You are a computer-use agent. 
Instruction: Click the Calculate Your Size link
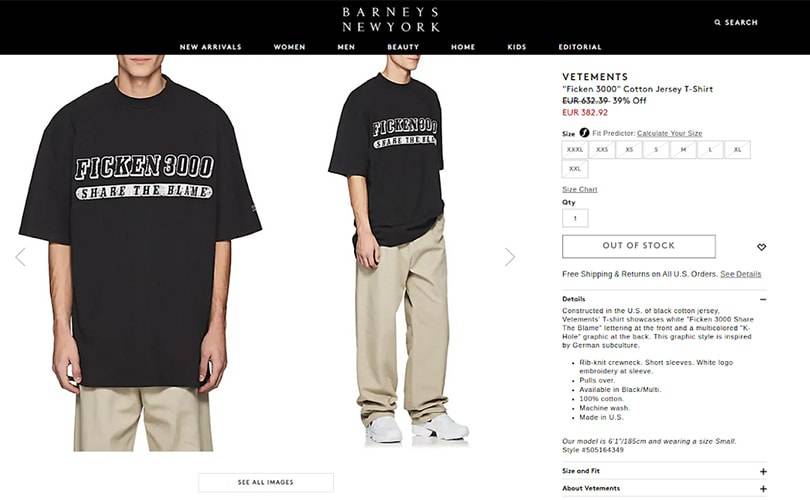pos(669,133)
